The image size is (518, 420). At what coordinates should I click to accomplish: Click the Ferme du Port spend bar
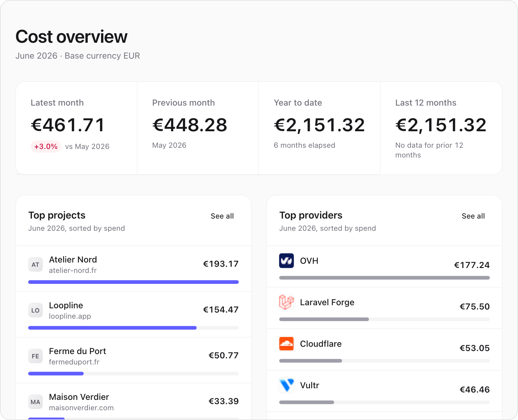(133, 374)
